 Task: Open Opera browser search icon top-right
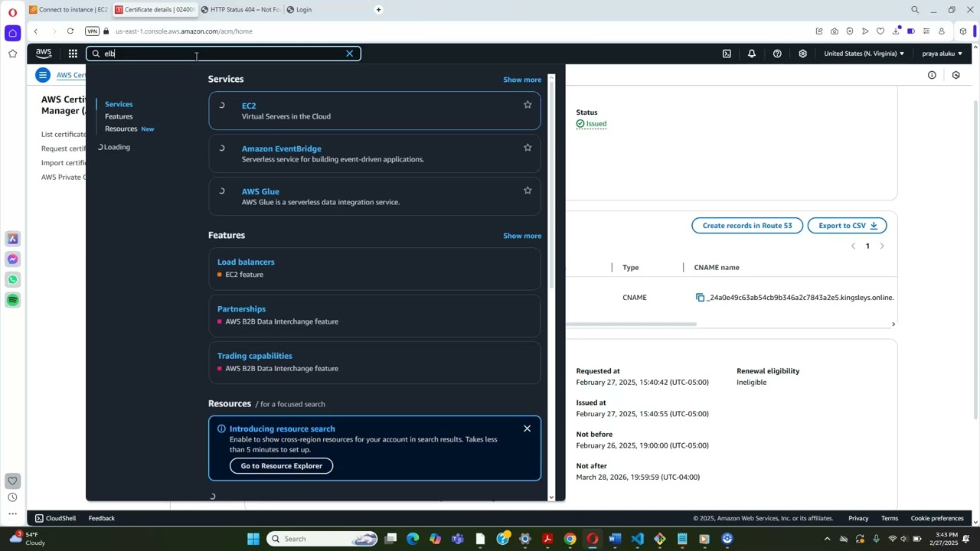click(915, 10)
